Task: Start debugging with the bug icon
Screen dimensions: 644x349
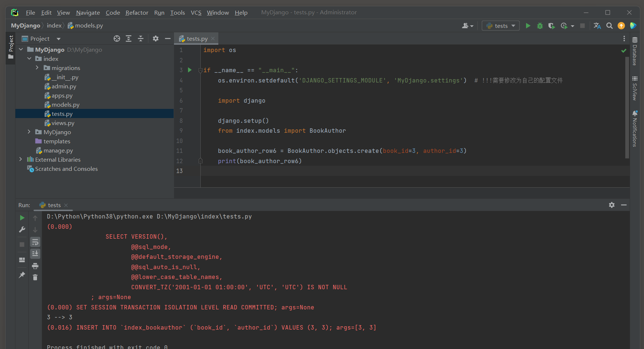Action: (x=540, y=26)
